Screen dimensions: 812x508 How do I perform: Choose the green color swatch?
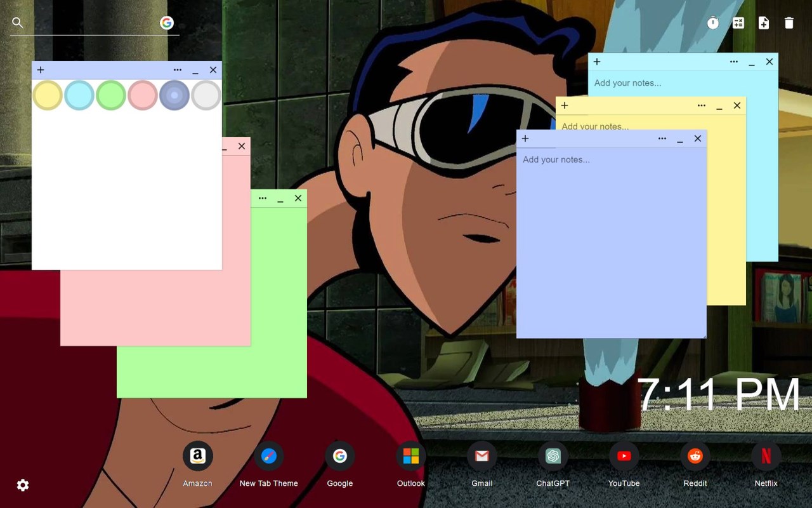tap(111, 95)
